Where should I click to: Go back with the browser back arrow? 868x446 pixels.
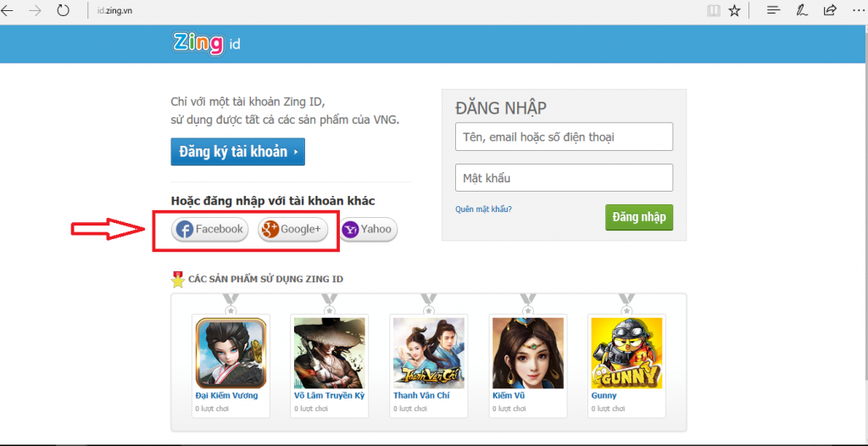[7, 10]
